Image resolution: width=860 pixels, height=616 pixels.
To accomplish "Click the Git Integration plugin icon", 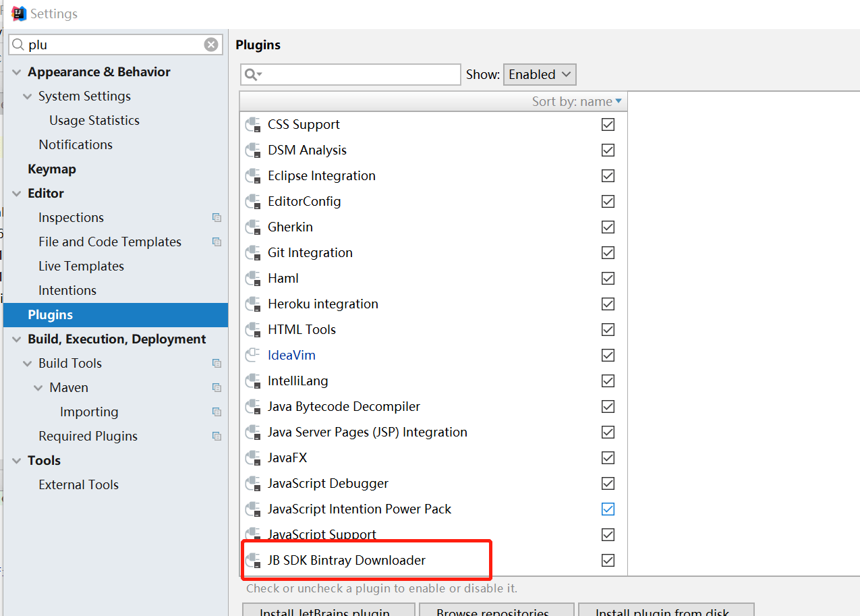I will pyautogui.click(x=253, y=253).
